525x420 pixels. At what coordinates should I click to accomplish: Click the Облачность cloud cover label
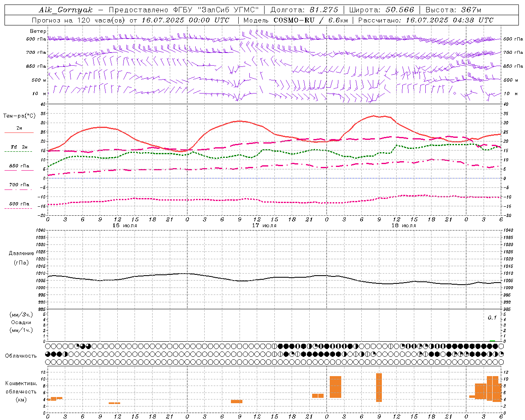click(x=21, y=356)
